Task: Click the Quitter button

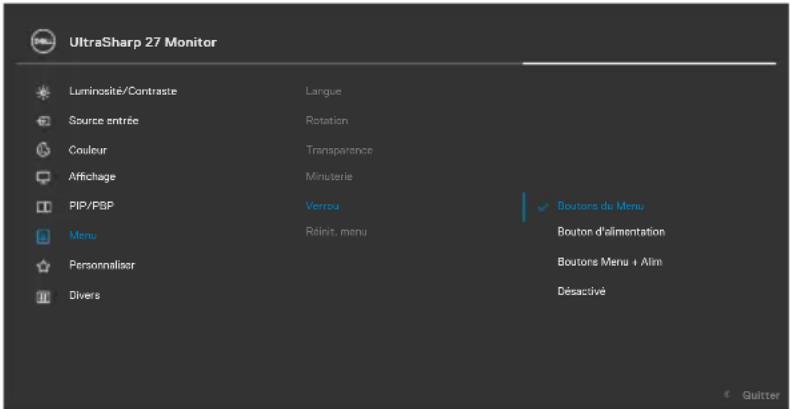Action: tap(760, 395)
